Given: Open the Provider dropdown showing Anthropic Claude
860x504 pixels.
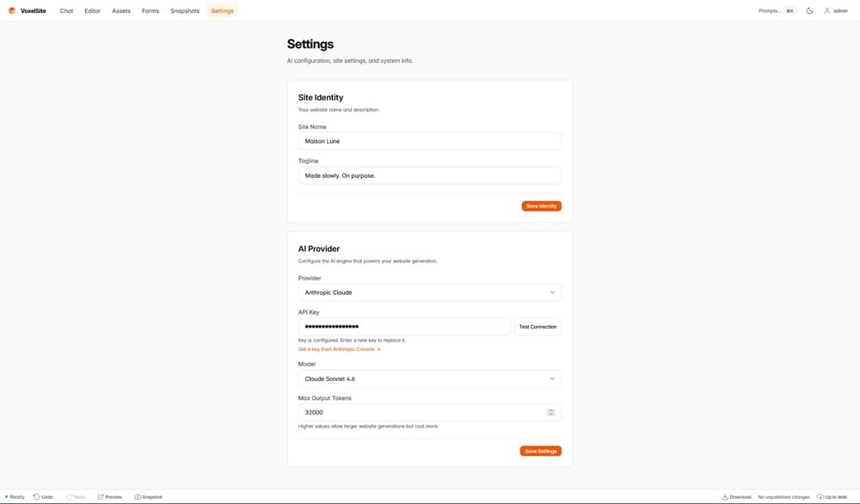Looking at the screenshot, I should point(429,292).
